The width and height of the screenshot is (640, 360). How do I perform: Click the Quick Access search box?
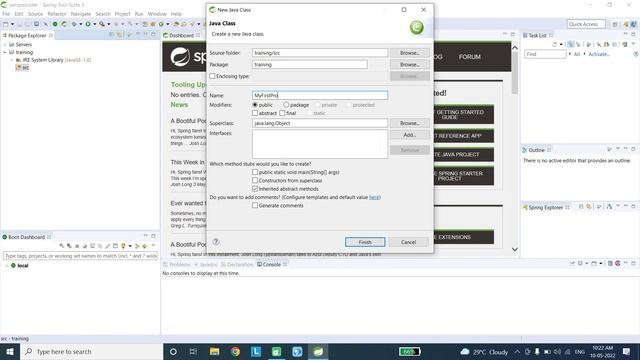click(586, 24)
